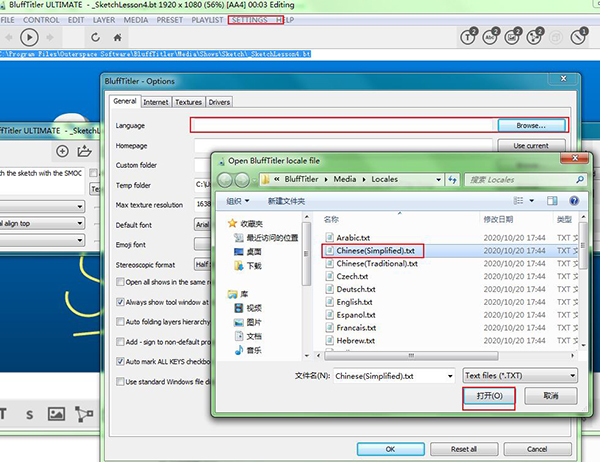Image resolution: width=600 pixels, height=462 pixels.
Task: Click the add-circle plus icon in tool window
Action: pyautogui.click(x=62, y=151)
